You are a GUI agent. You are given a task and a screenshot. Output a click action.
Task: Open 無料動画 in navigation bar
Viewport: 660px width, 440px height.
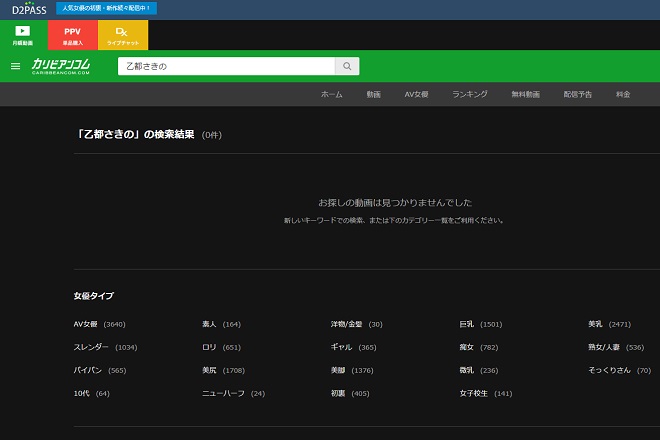526,94
